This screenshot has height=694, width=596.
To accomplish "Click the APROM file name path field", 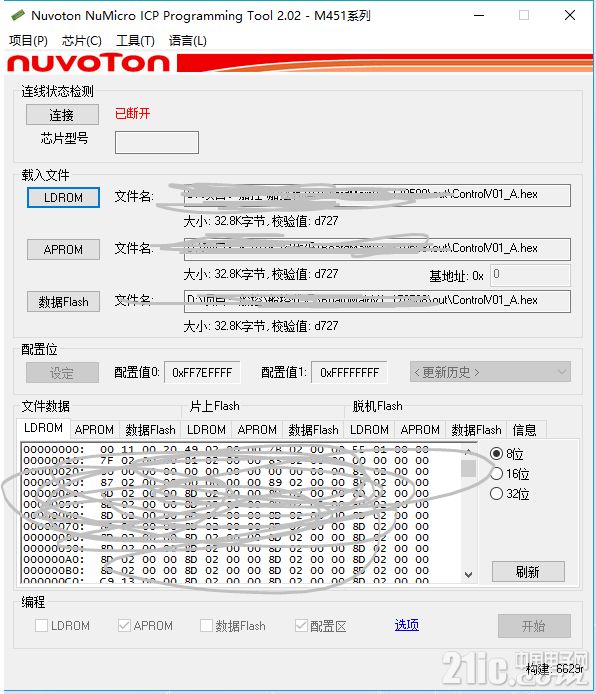I will coord(377,249).
